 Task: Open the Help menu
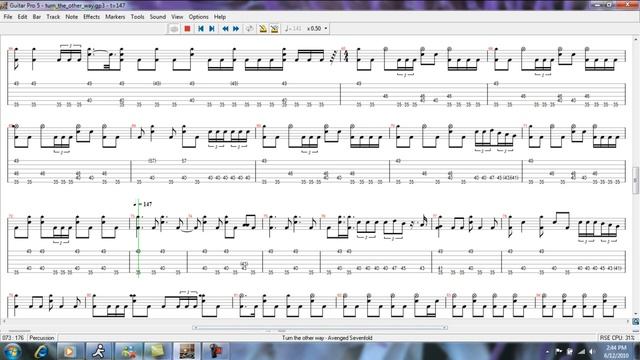click(220, 17)
